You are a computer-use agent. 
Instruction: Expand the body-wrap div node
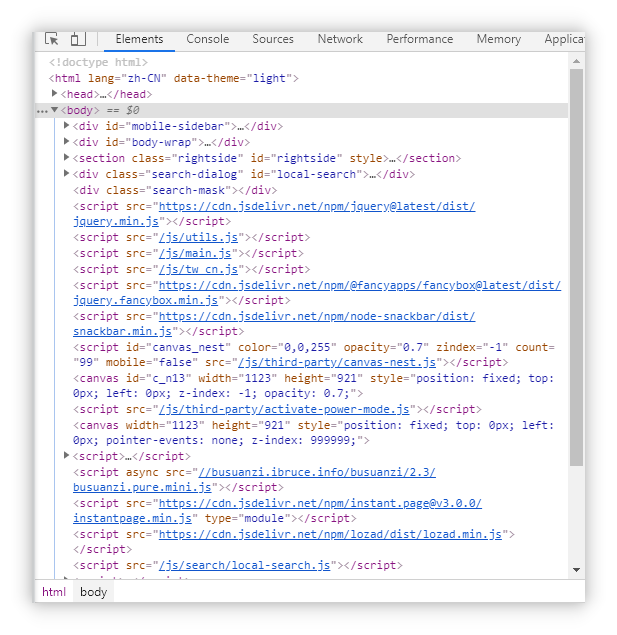(67, 142)
